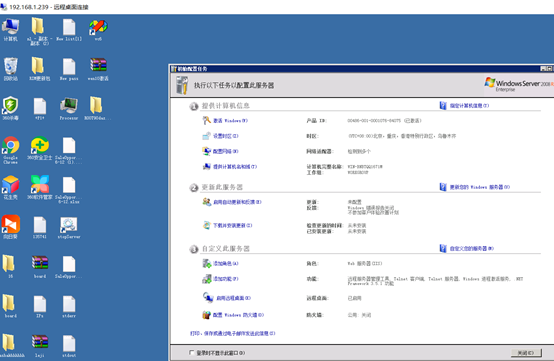554x361 pixels.
Task: Click the Configure Windows Firewall link
Action: [238, 315]
